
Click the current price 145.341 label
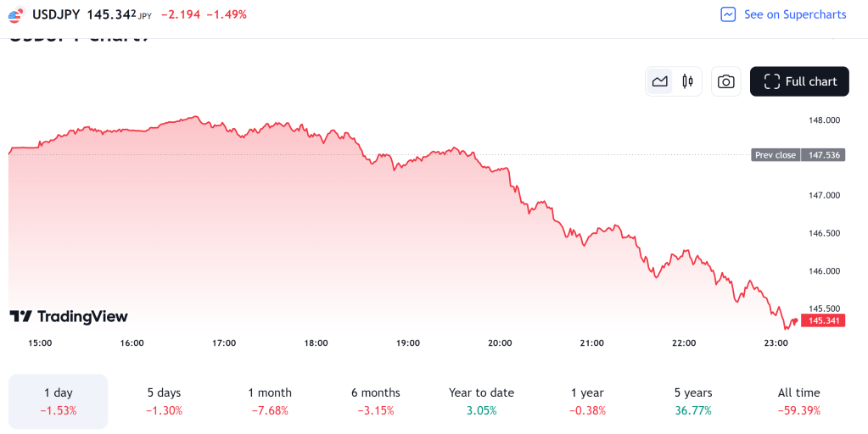(823, 320)
